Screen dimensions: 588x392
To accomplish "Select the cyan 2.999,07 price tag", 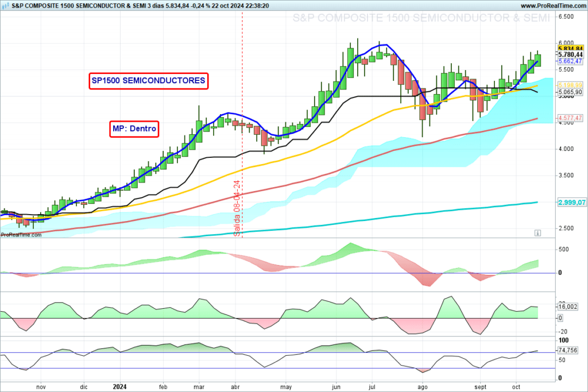I will coord(570,203).
